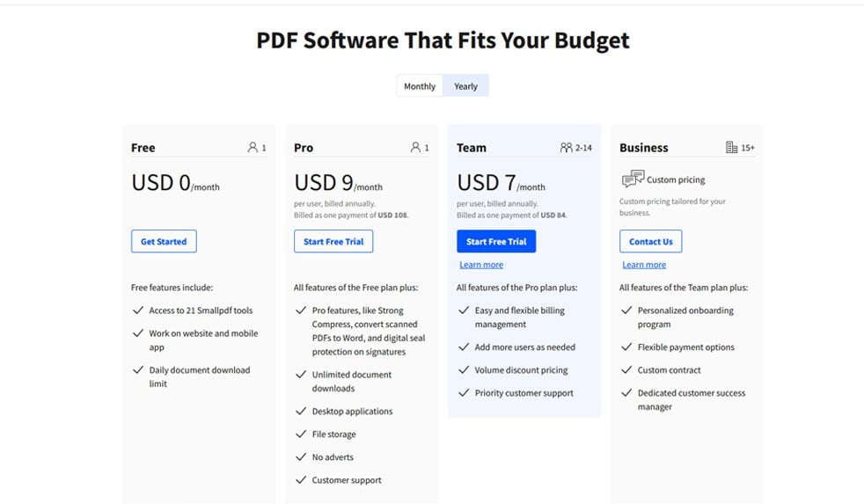Select the Yearly billing option
The image size is (864, 504).
tap(465, 86)
